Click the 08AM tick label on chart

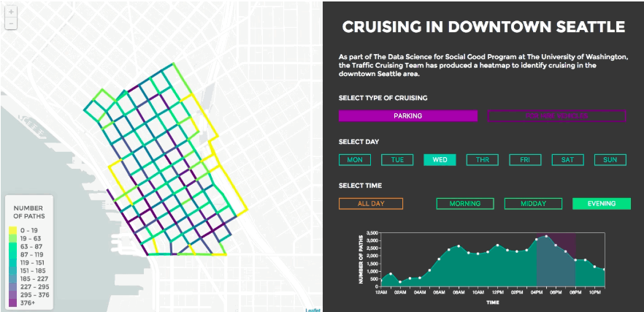pyautogui.click(x=459, y=292)
